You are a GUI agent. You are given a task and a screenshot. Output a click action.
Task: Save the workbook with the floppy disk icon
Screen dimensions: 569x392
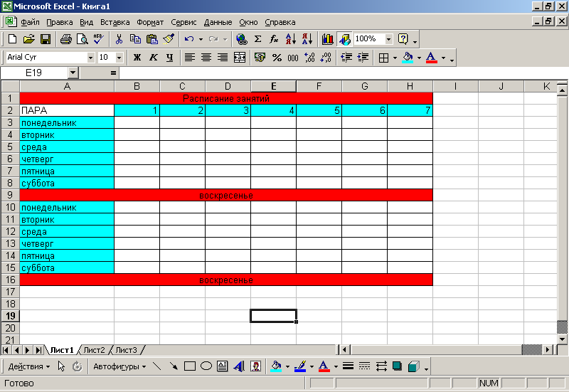click(46, 39)
